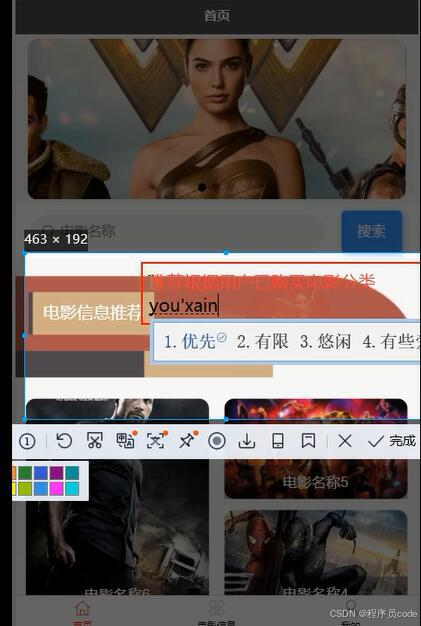Pick the purple color swatch
This screenshot has height=626, width=421.
click(56, 473)
